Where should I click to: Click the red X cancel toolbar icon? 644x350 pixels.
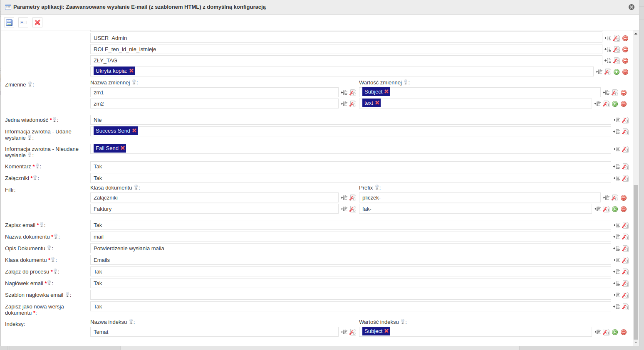click(37, 22)
